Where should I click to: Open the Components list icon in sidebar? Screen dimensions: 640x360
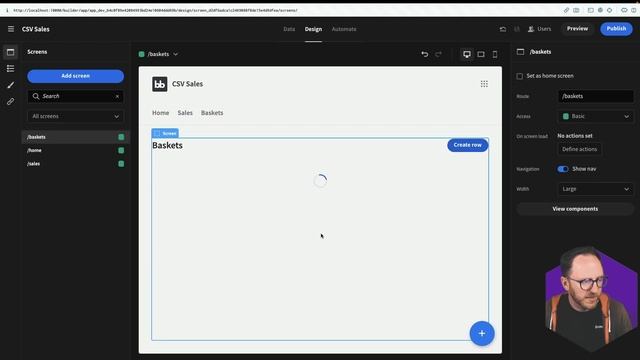click(11, 69)
